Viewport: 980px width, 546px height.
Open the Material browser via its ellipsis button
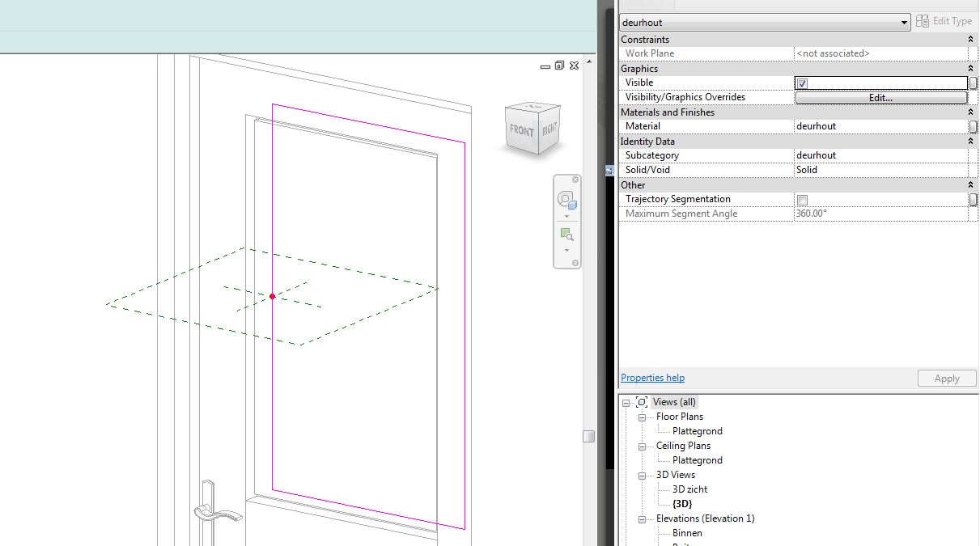click(x=973, y=125)
